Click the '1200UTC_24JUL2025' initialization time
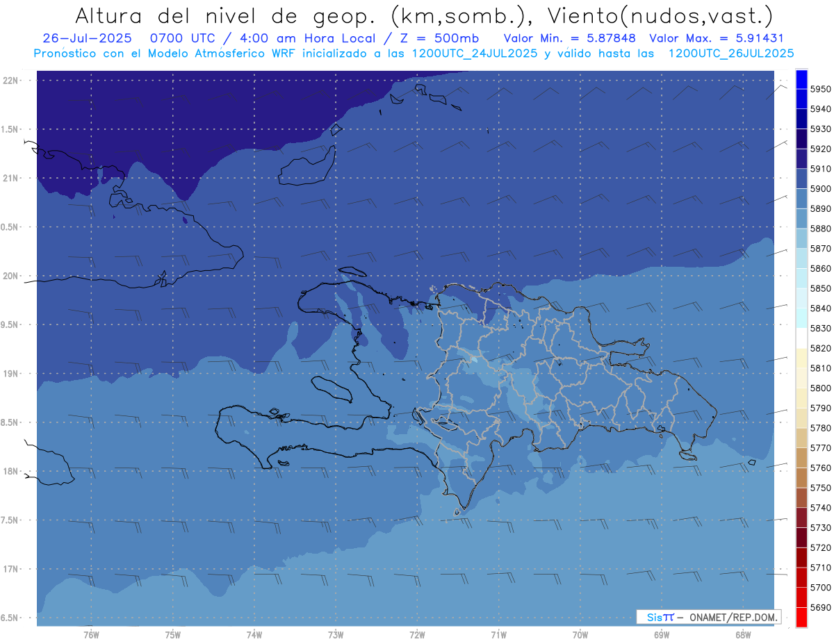This screenshot has height=644, width=834. (x=475, y=53)
